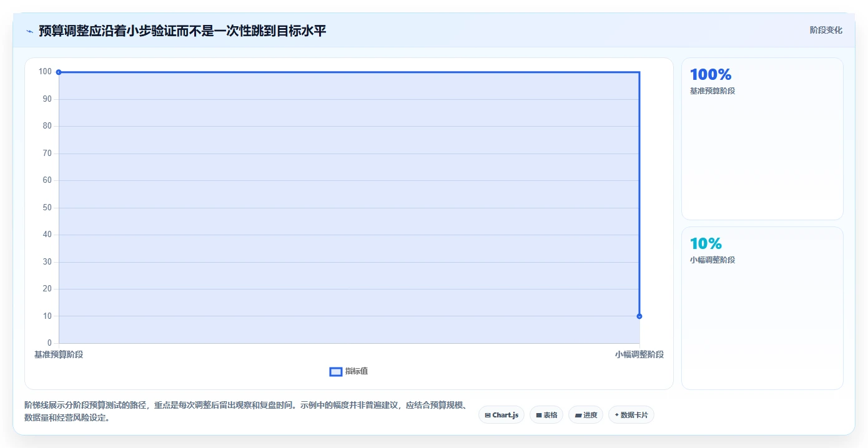Viewport: 868px width, 448px height.
Task: Click the 指标值 legend color box
Action: coord(336,372)
